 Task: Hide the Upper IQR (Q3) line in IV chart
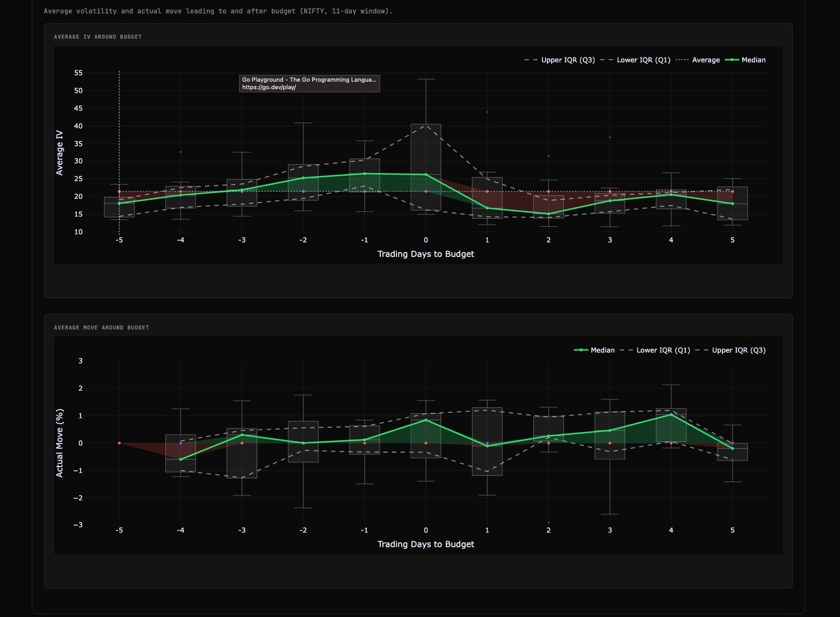tap(568, 60)
